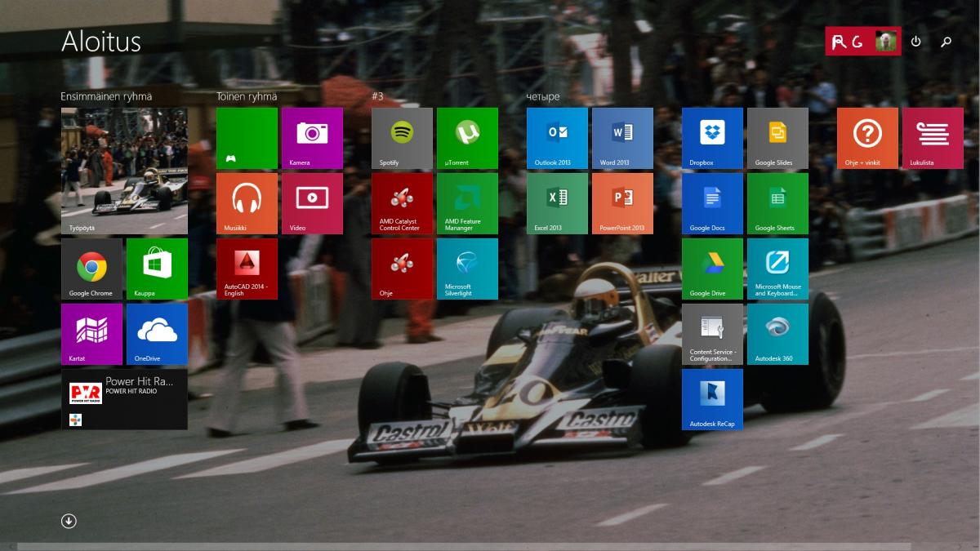
Task: Show all apps with down arrow
Action: point(69,521)
